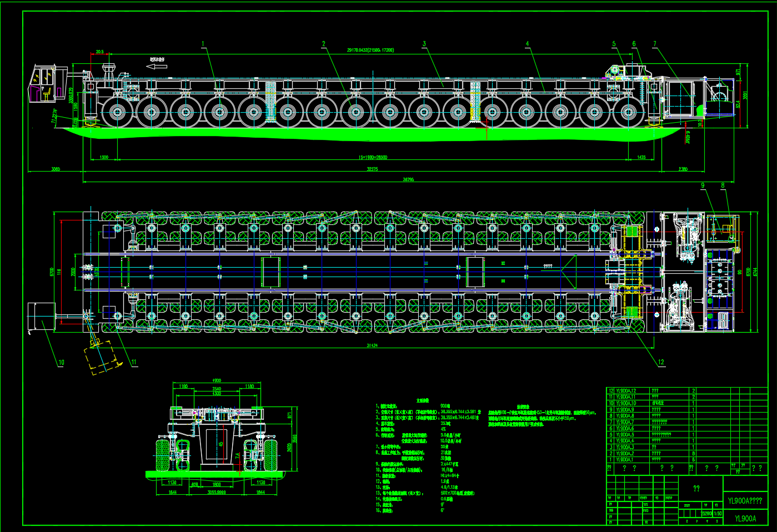This screenshot has height=532, width=777.
Task: Select the YL900A.12 row in the parts list
Action: click(x=626, y=391)
